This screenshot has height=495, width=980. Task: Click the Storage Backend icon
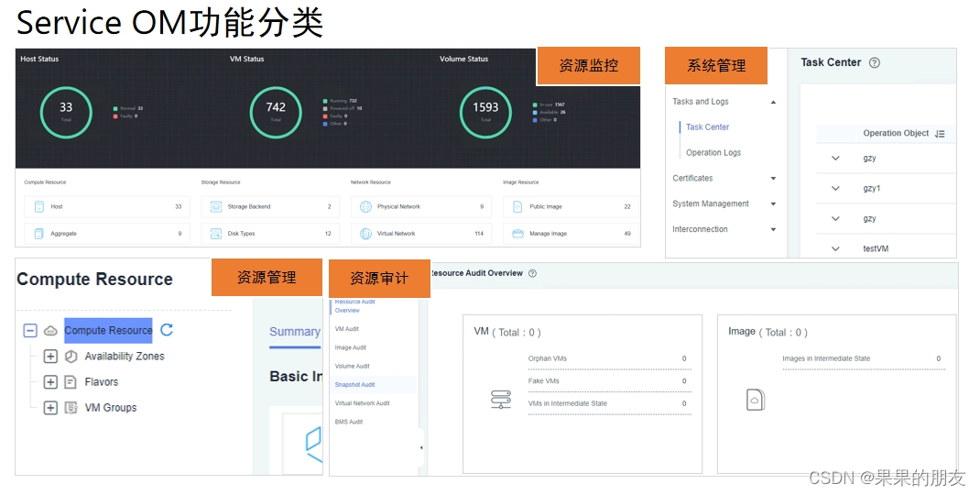(216, 206)
